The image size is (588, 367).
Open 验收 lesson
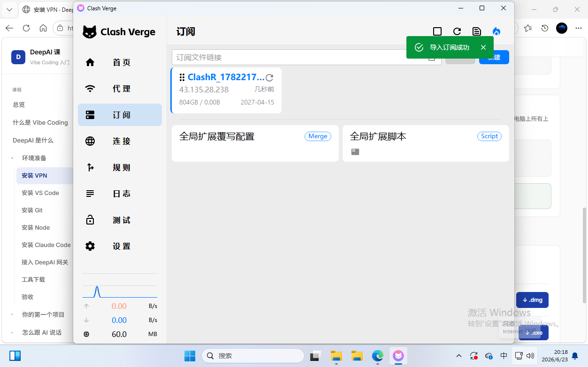[x=28, y=297]
